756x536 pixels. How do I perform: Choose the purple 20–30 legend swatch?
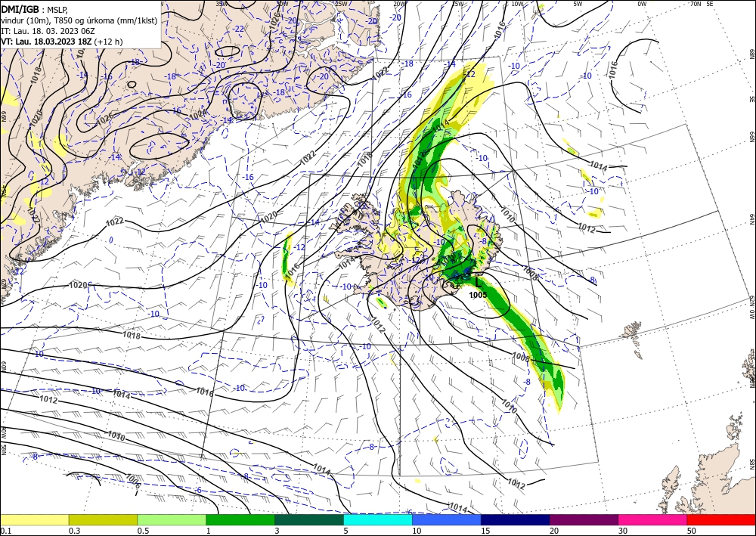[584, 519]
